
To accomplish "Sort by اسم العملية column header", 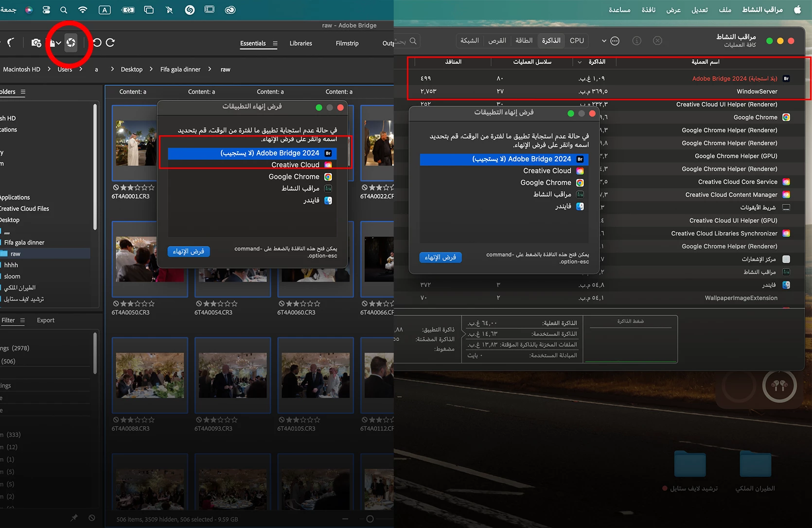I will coord(706,62).
